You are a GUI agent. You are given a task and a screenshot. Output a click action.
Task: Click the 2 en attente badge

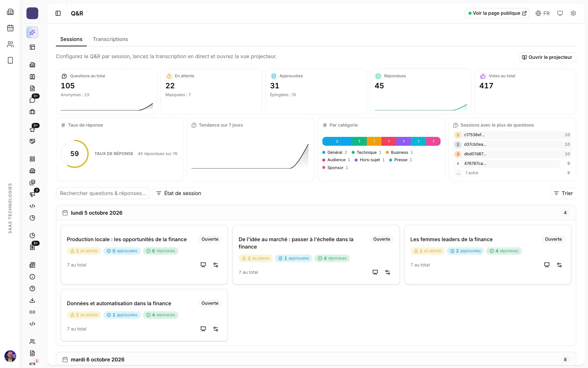click(256, 258)
